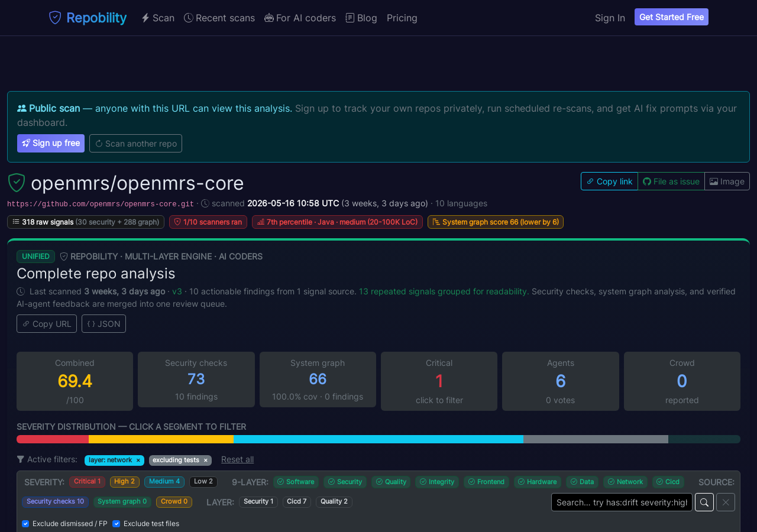
Task: Toggle the 'Critical 1' severity chip
Action: 87,482
